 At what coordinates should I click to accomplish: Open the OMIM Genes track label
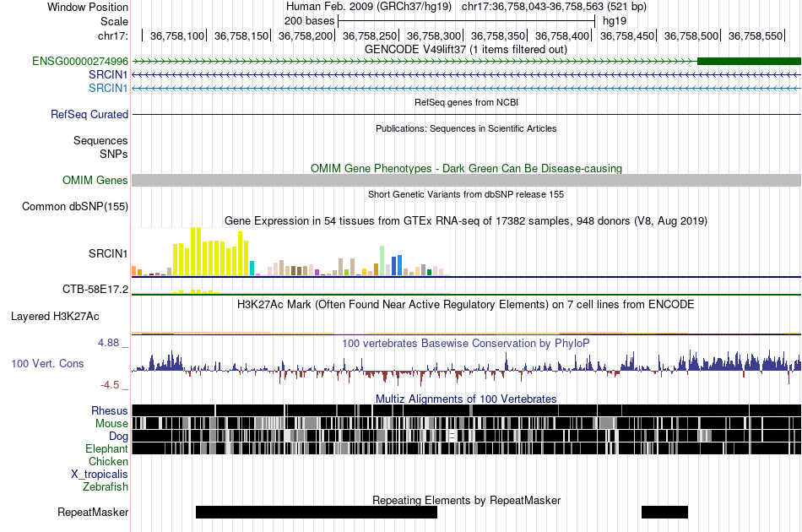click(x=95, y=180)
